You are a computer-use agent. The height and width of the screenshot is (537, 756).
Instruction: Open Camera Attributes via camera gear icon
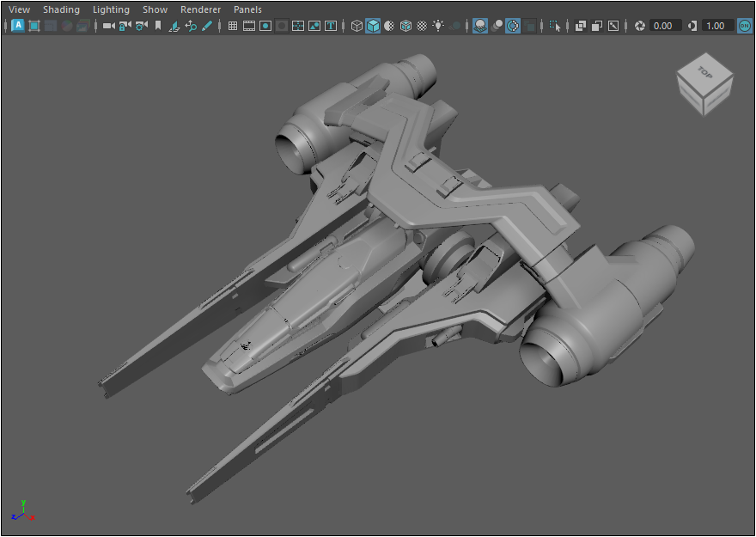141,26
